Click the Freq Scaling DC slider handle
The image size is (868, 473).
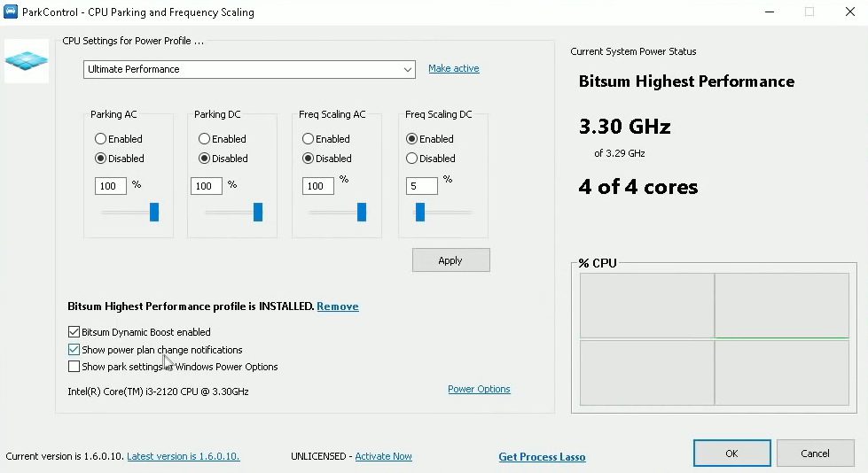[x=420, y=212]
